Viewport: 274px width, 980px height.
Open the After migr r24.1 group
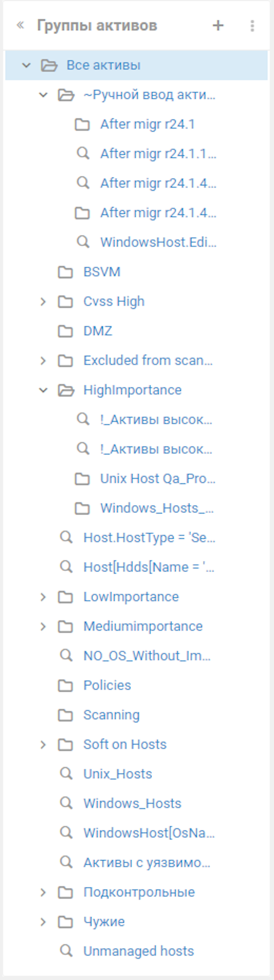pos(148,124)
